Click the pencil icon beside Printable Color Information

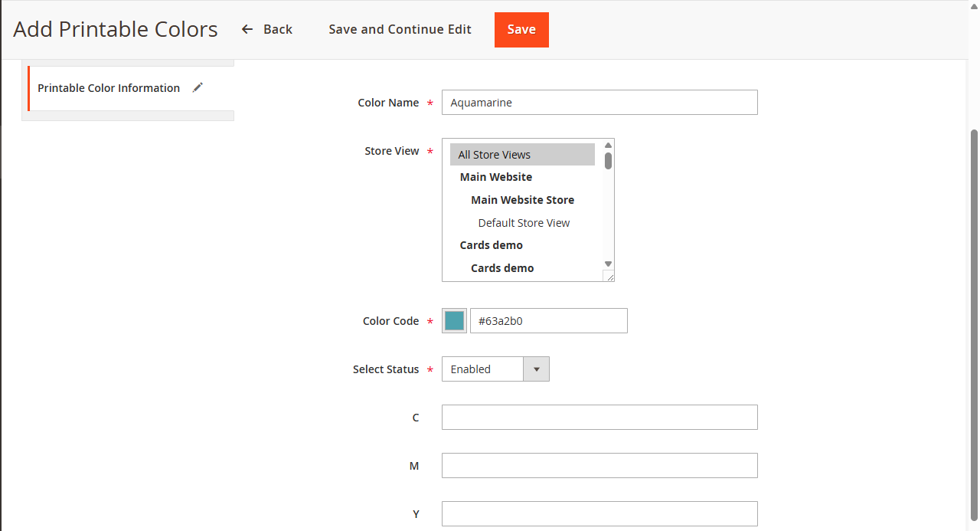point(198,87)
